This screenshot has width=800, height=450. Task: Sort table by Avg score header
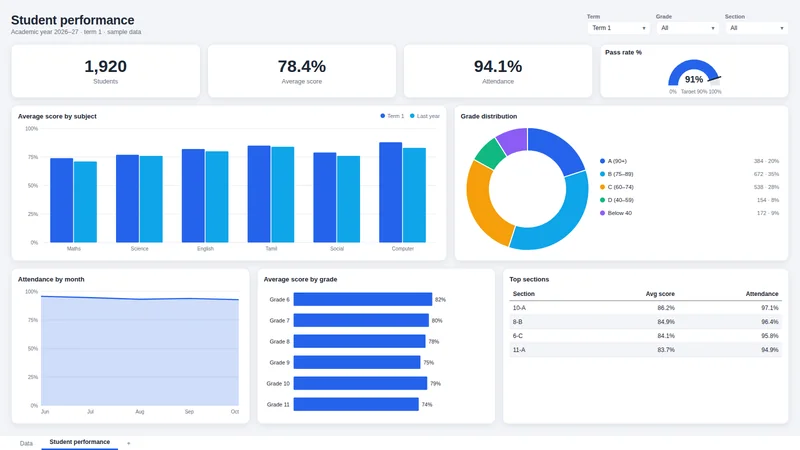point(660,294)
